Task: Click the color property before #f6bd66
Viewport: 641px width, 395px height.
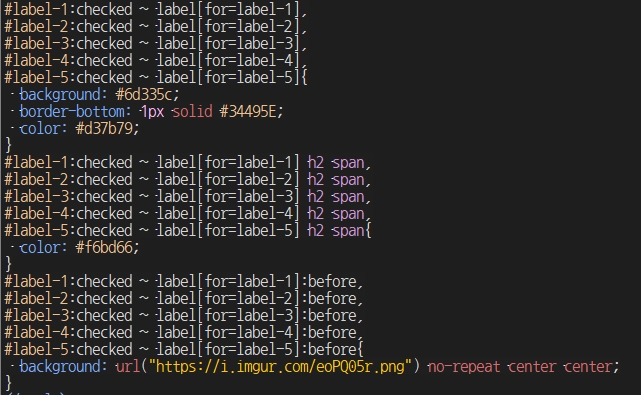Action: tap(40, 247)
